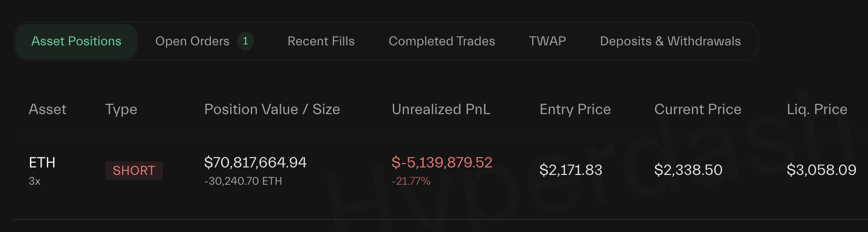Switch to the Asset Positions tab

click(76, 41)
